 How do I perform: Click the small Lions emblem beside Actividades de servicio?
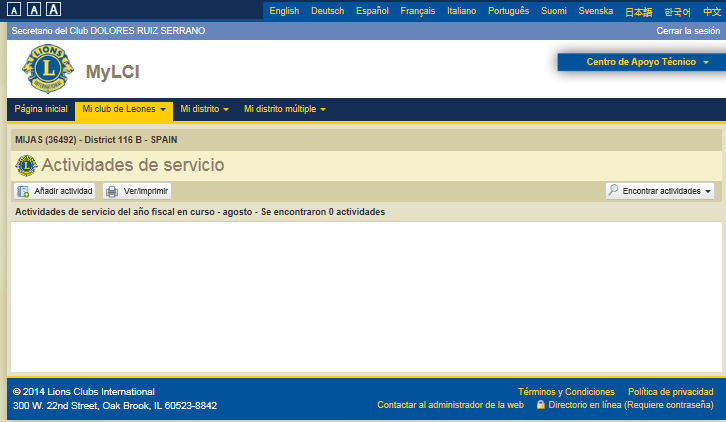pyautogui.click(x=26, y=165)
